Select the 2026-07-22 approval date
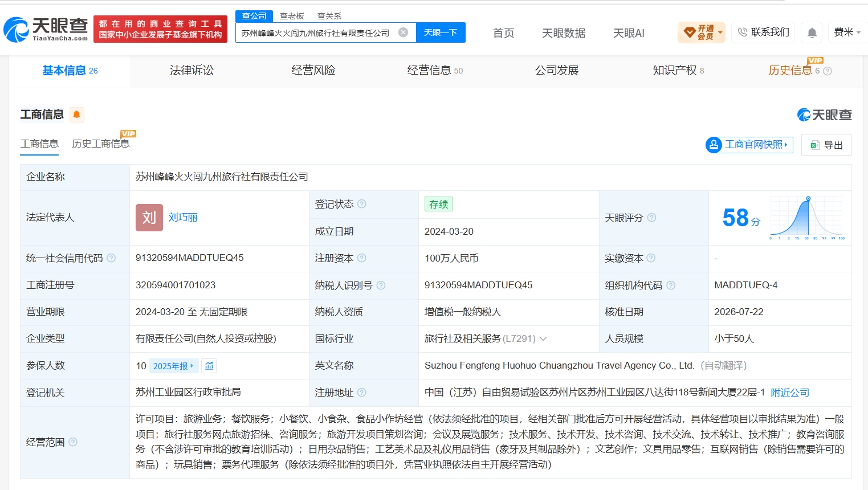 tap(739, 312)
